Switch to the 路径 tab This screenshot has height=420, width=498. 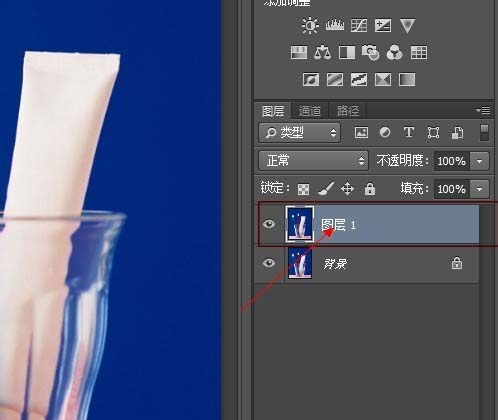pyautogui.click(x=348, y=111)
